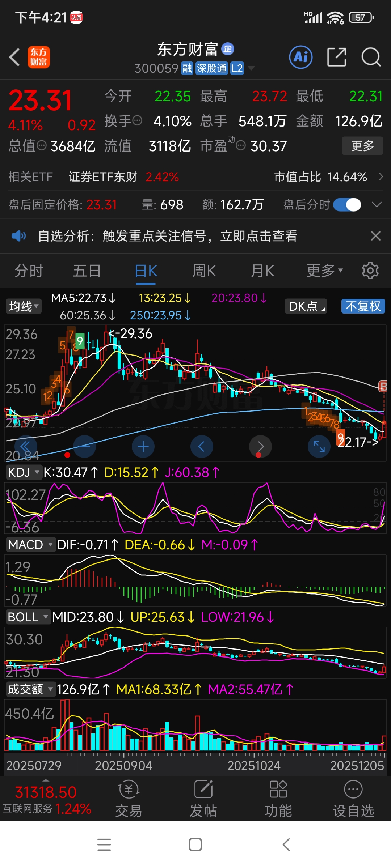Tap the 东方财富 orange app logo
The image size is (391, 868).
[x=39, y=57]
